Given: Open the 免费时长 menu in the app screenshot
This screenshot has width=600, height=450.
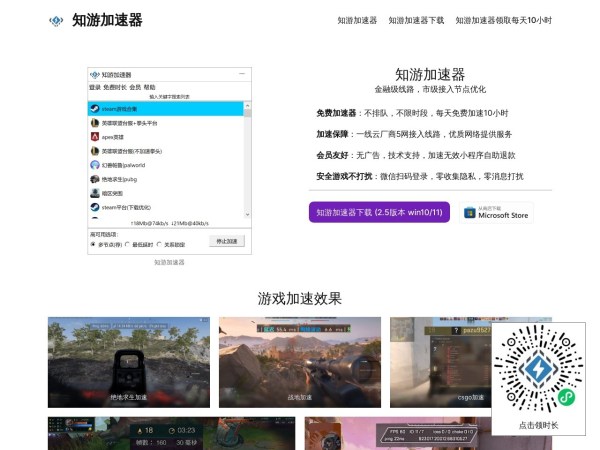Looking at the screenshot, I should [x=115, y=87].
